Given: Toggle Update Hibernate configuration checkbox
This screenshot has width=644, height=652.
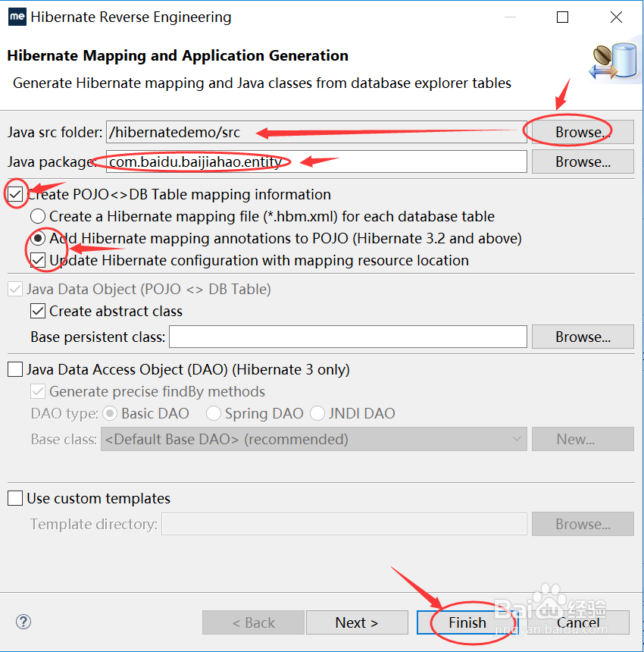Looking at the screenshot, I should [x=38, y=260].
